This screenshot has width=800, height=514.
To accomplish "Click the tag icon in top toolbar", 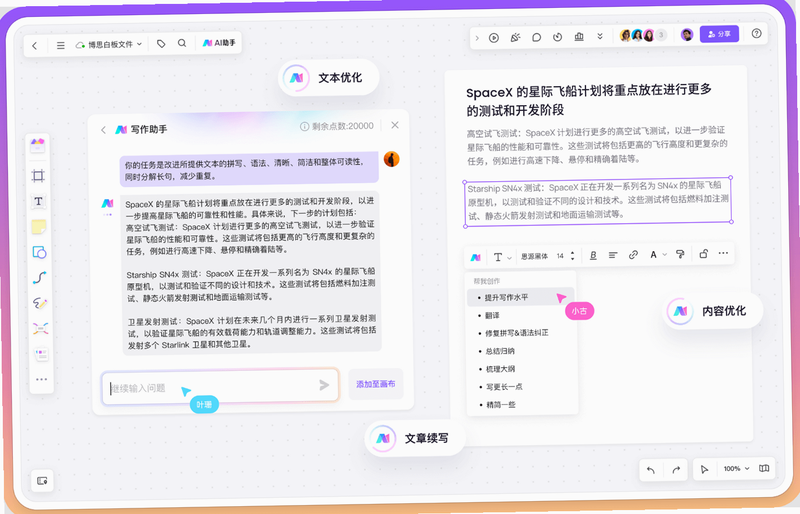I will (161, 44).
